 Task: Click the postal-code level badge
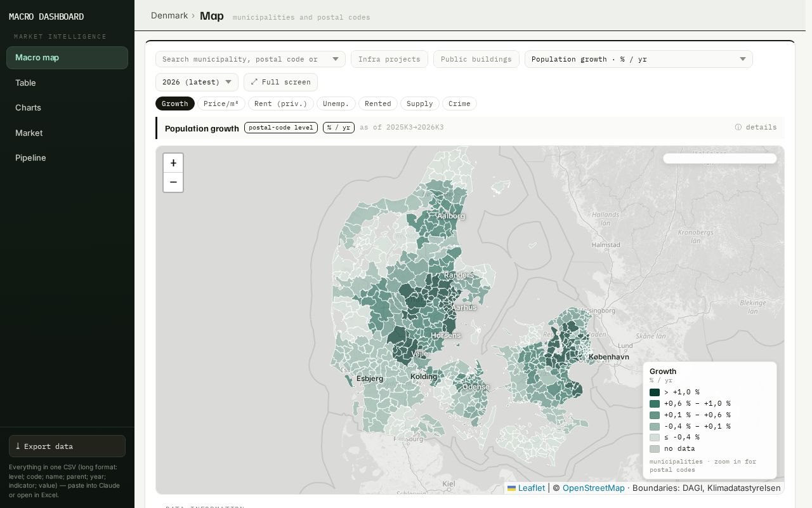click(281, 128)
